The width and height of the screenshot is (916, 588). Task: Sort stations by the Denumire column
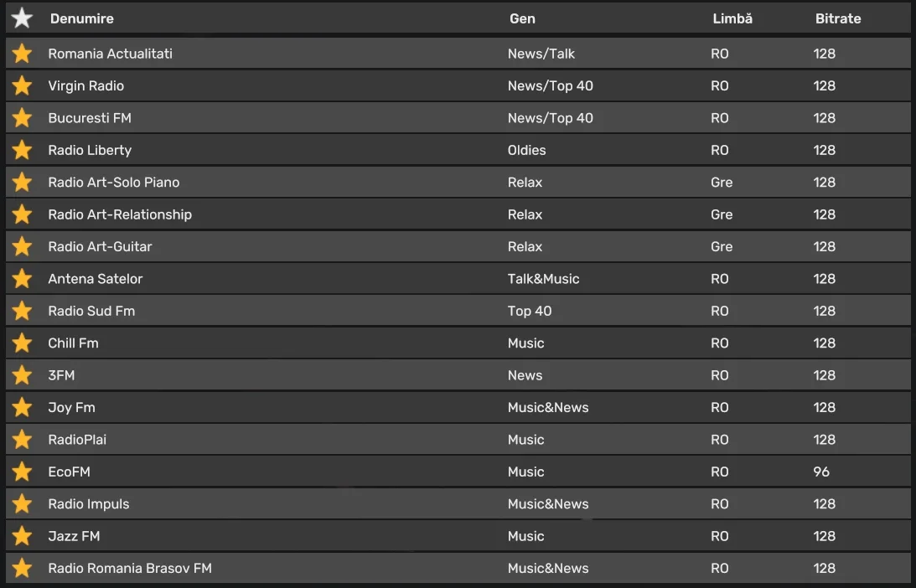81,18
